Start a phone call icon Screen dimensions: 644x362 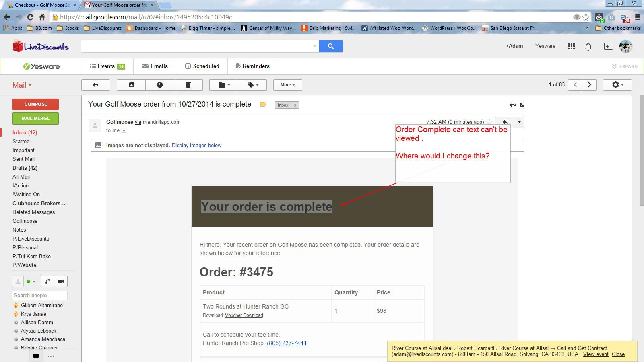tap(47, 282)
